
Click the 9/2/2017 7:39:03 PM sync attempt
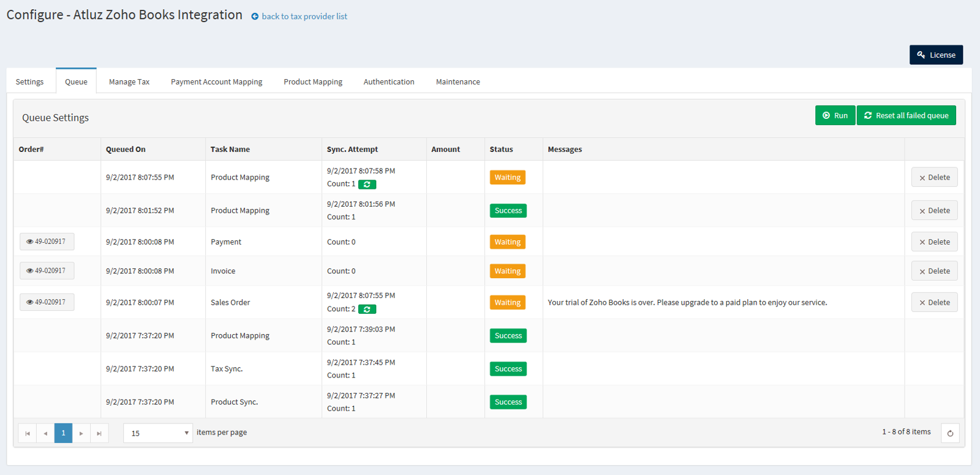361,329
